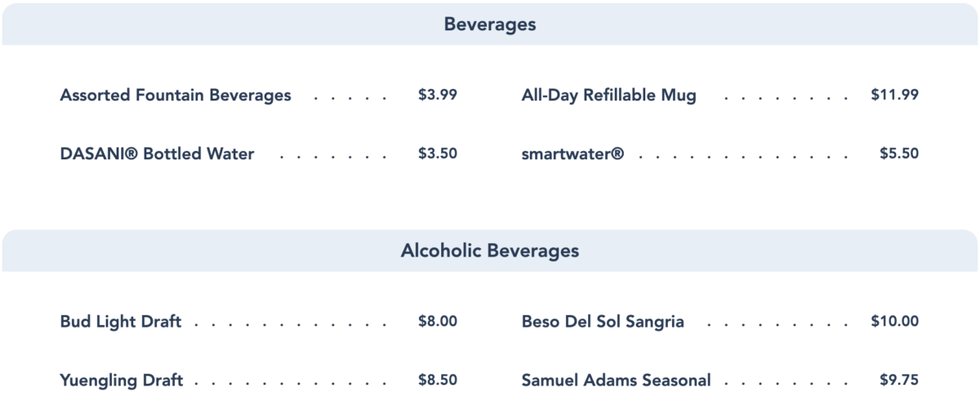Select Beso Del Sol Sangria item
The width and height of the screenshot is (980, 410).
603,322
